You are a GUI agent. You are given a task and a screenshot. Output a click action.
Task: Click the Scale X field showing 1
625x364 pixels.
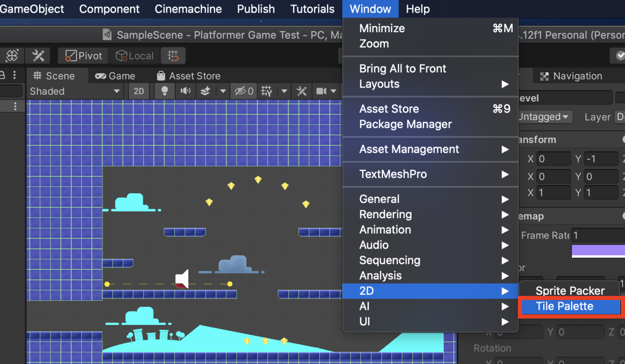coord(554,193)
